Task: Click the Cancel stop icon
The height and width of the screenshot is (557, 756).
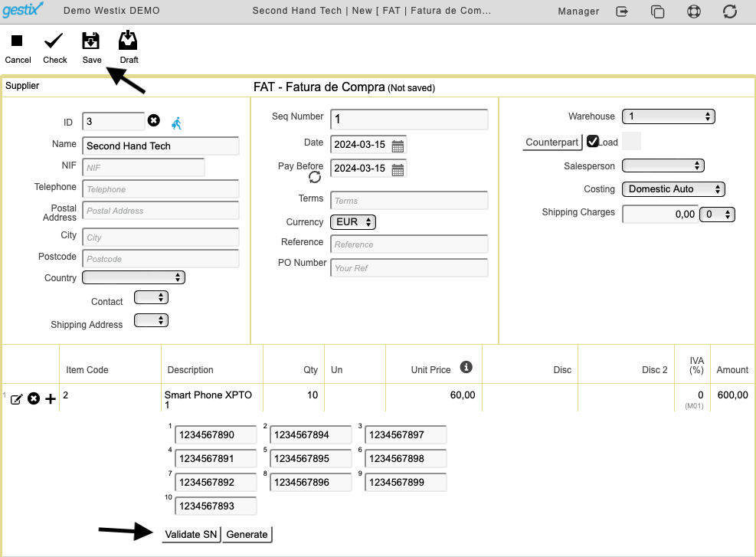Action: click(x=17, y=41)
